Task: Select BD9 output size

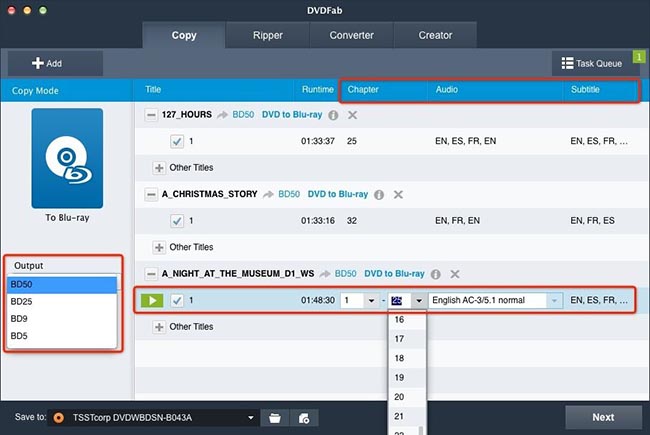Action: click(62, 318)
